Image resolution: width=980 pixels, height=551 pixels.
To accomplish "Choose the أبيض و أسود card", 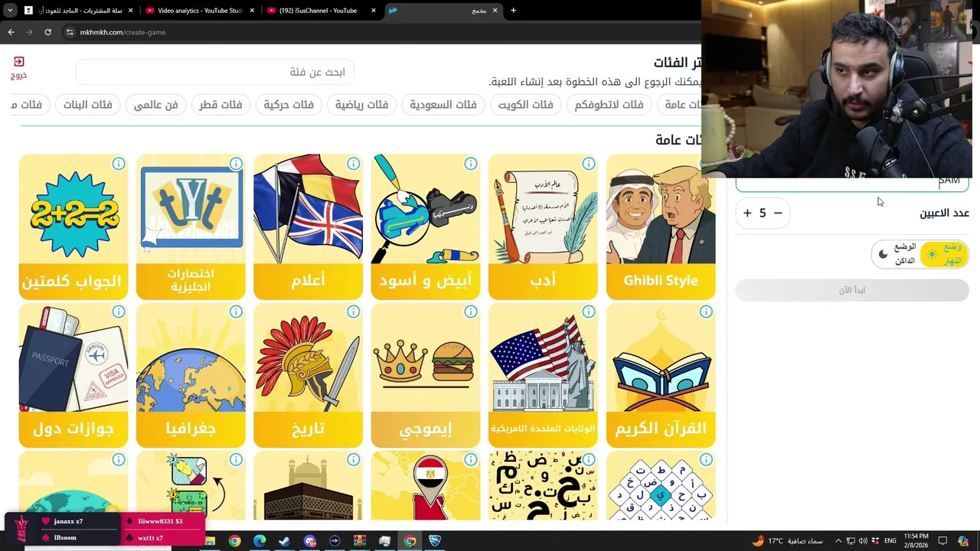I will click(426, 227).
